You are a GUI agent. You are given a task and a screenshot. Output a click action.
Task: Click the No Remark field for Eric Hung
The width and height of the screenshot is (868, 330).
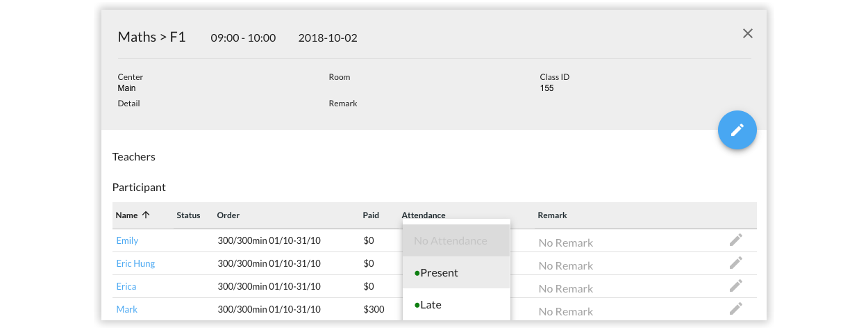[566, 265]
